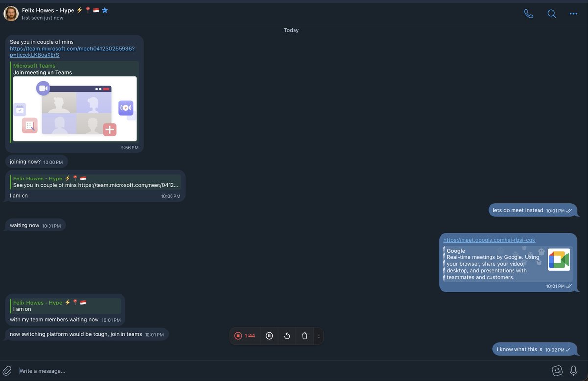Screen dimensions: 588x381
Task: Open Felix Howes profile avatar
Action: 11,13
